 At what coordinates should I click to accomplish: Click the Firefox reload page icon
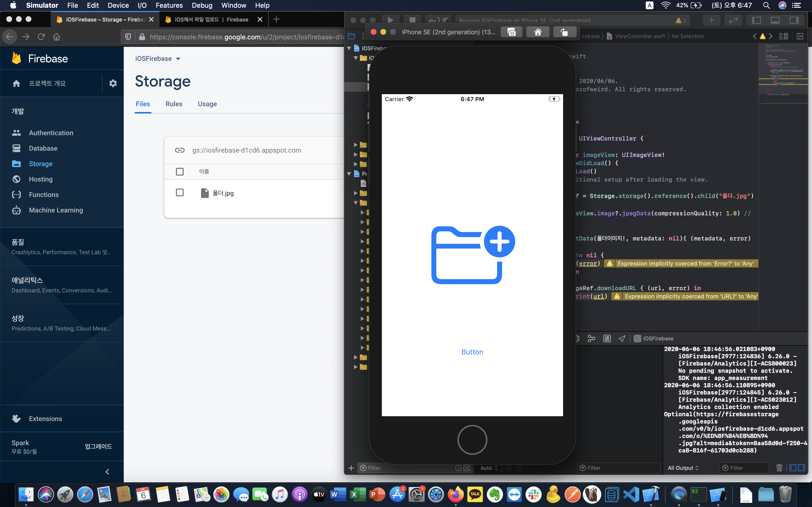tap(41, 36)
